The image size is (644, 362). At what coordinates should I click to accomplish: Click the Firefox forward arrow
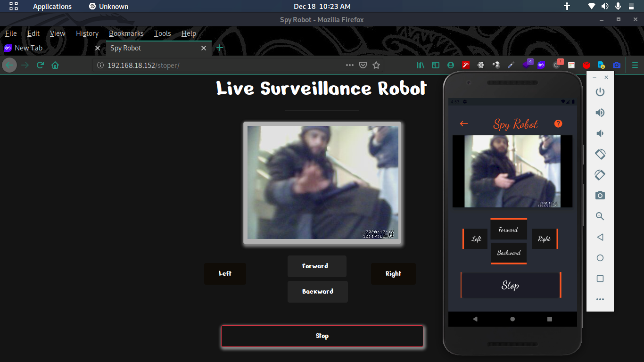pos(25,65)
